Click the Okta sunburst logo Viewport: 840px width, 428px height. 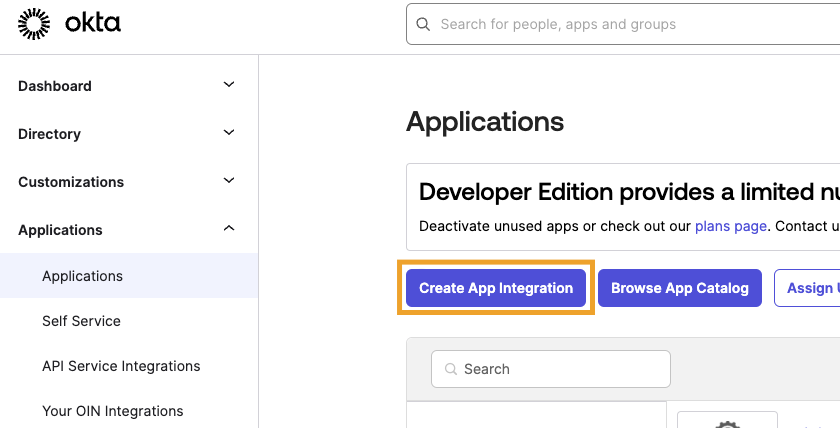[34, 24]
